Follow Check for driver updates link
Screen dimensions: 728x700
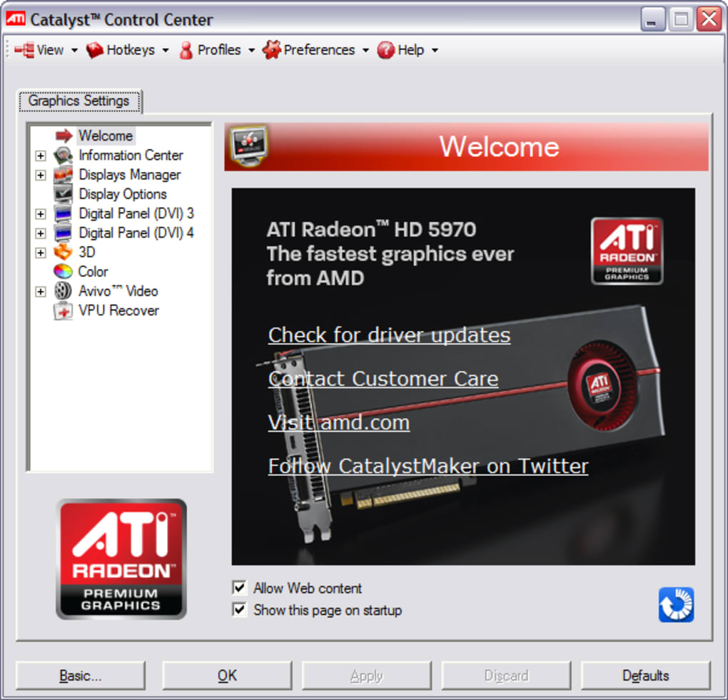(x=389, y=335)
